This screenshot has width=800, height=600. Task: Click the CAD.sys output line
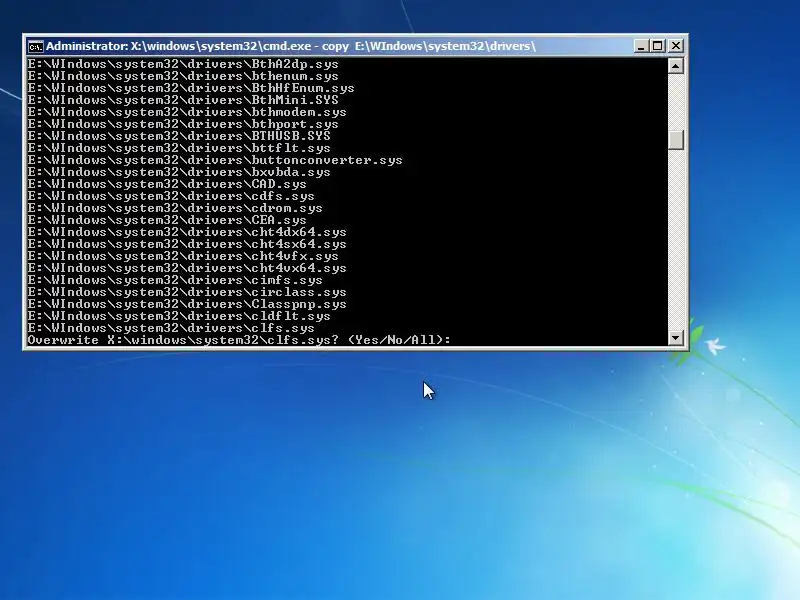coord(167,184)
